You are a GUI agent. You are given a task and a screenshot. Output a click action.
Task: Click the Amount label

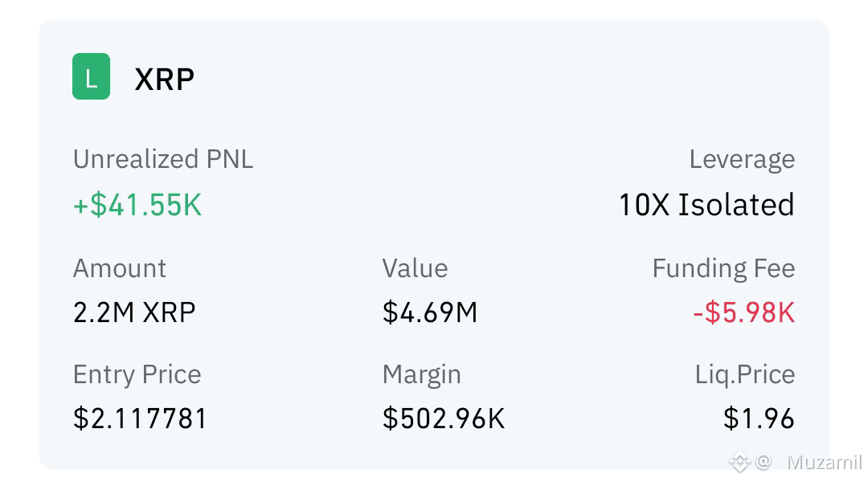point(120,268)
